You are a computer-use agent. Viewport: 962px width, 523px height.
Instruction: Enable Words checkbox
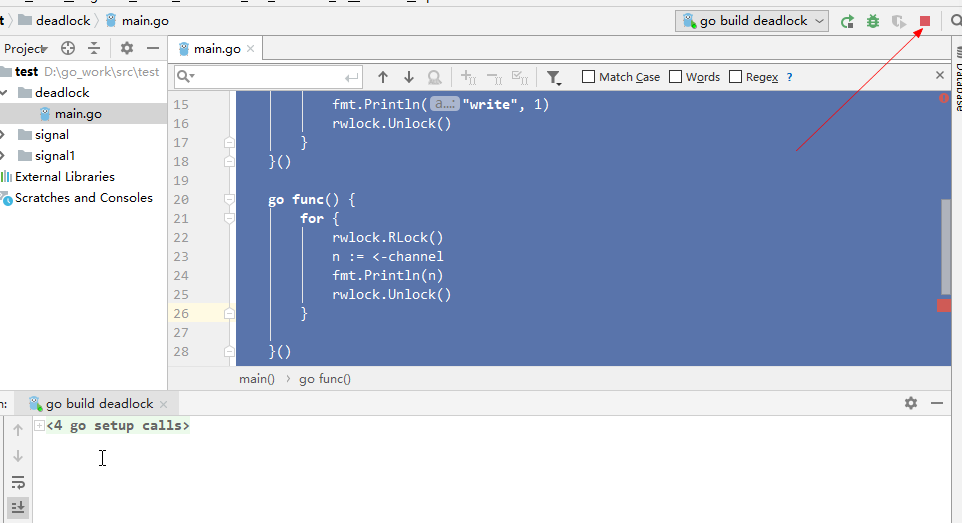point(675,77)
